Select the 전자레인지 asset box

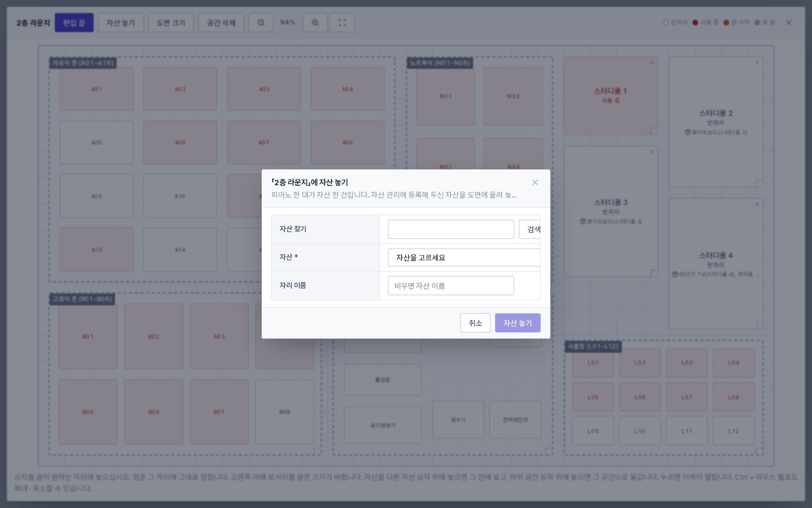515,420
